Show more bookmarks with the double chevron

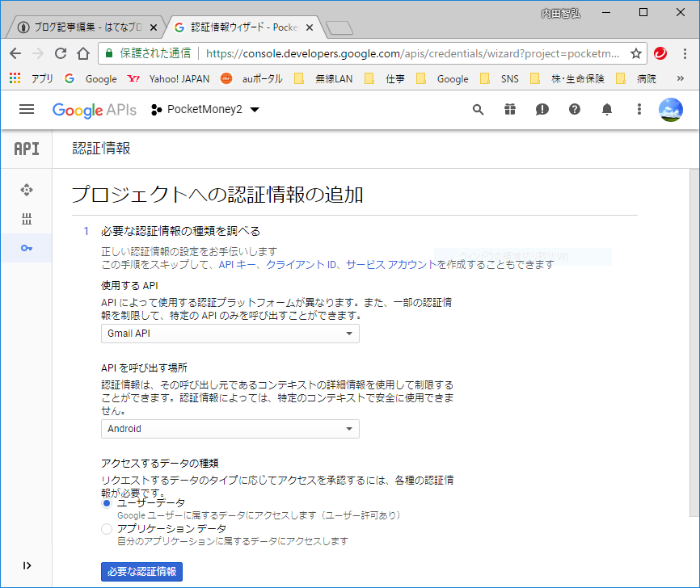(680, 78)
